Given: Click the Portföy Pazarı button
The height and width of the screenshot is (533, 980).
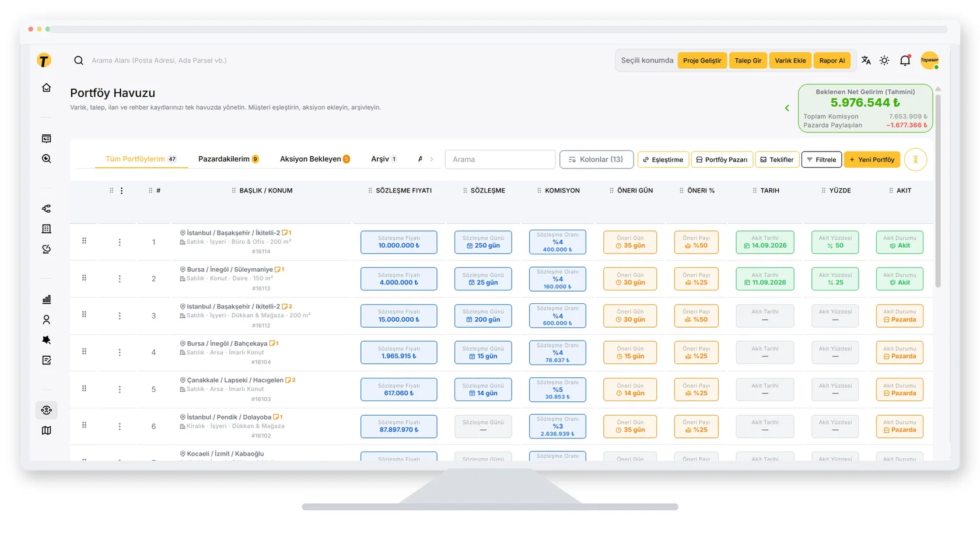Looking at the screenshot, I should pos(722,160).
